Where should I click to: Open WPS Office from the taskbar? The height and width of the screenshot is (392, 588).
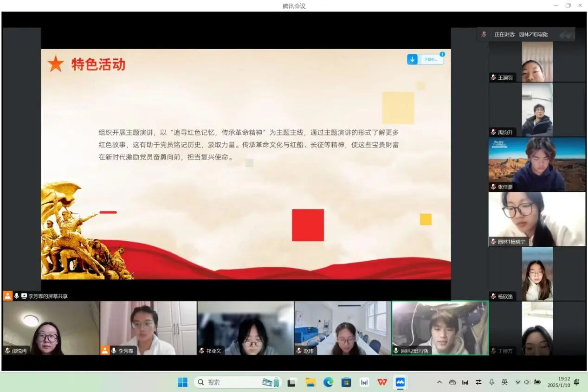(382, 382)
